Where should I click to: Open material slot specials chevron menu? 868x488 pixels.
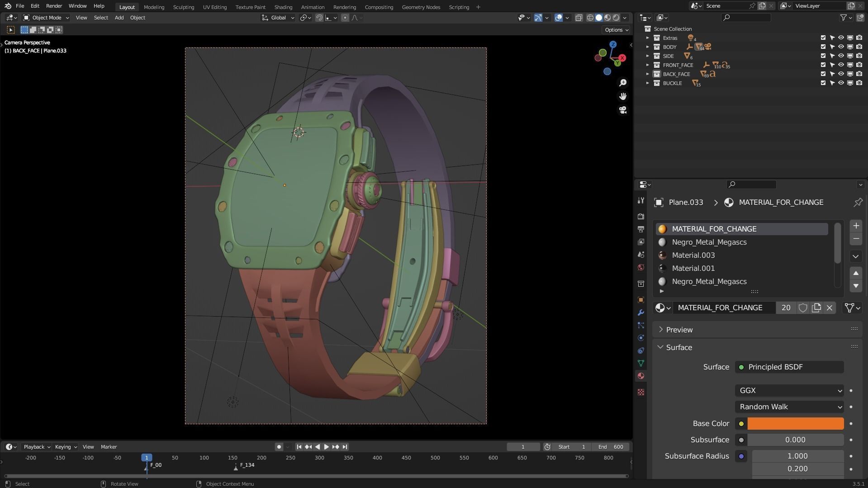point(856,256)
